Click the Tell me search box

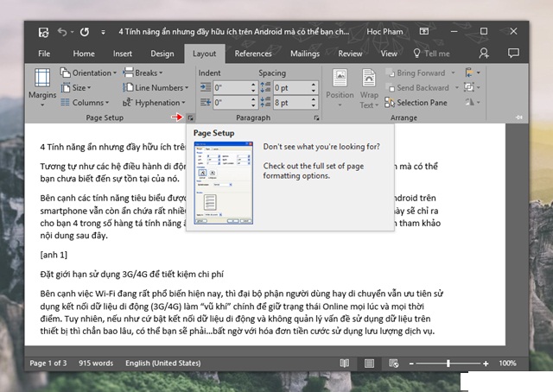pyautogui.click(x=430, y=54)
